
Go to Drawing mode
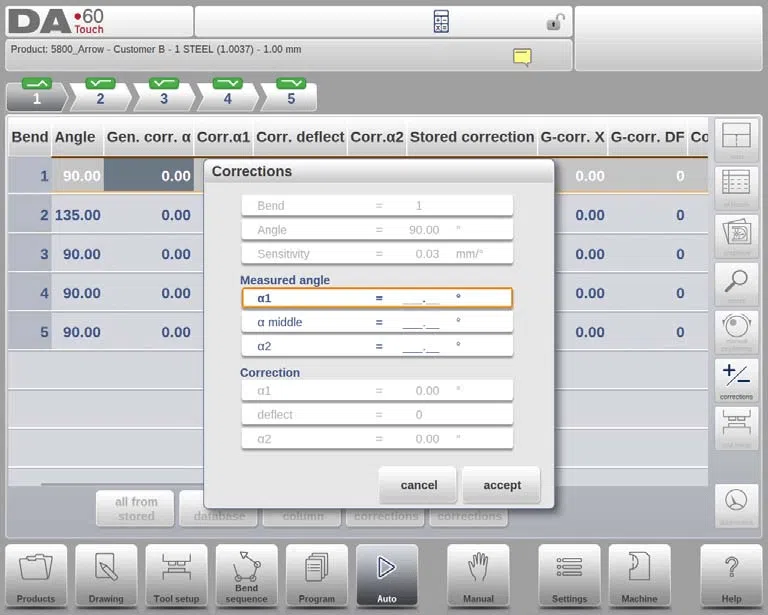pyautogui.click(x=106, y=576)
